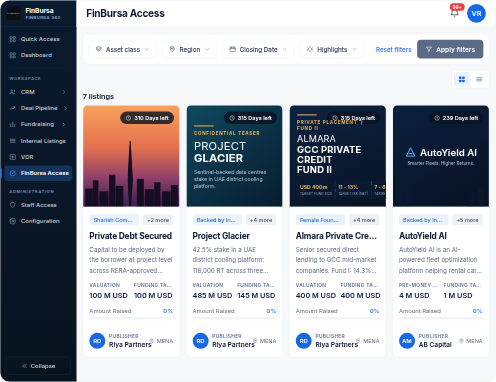Click the Almara GCC Private Credit Fund thumbnail
The height and width of the screenshot is (382, 496).
point(338,156)
